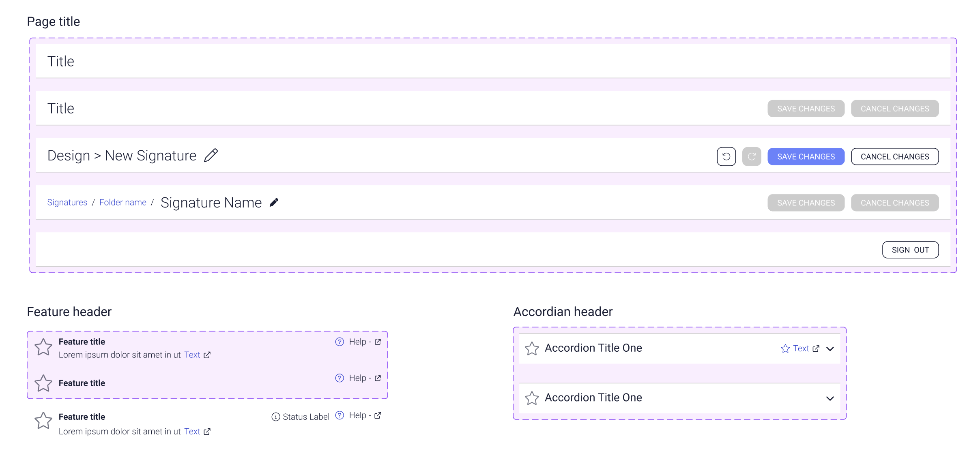
Task: Click the help question icon beside Status Label
Action: tap(340, 415)
